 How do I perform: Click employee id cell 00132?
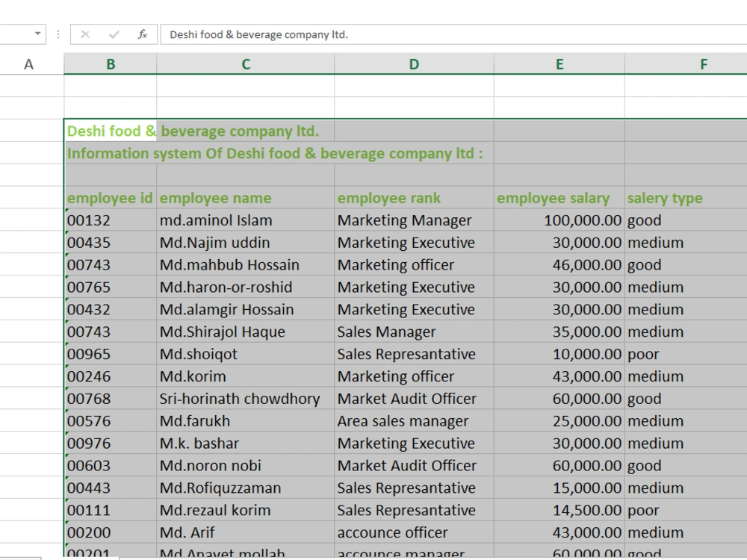pyautogui.click(x=111, y=220)
